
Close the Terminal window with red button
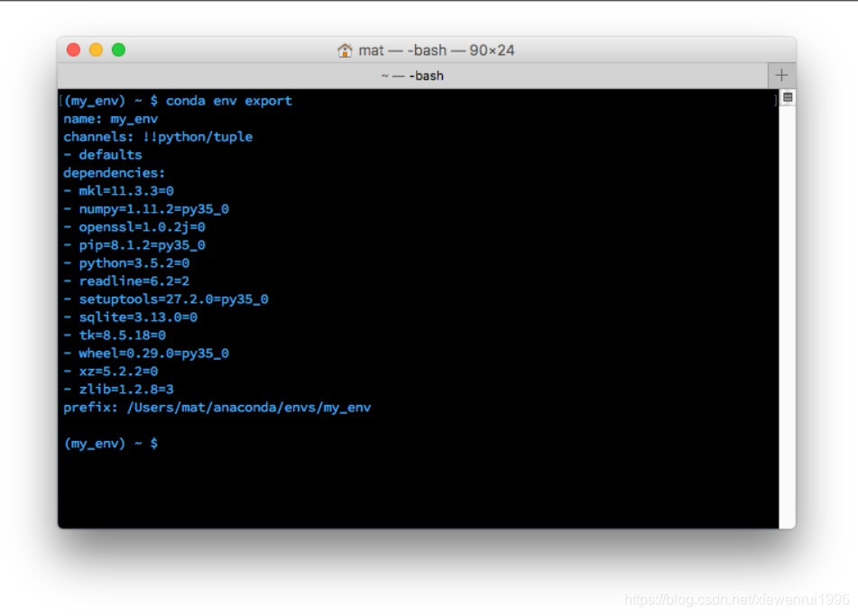point(73,50)
